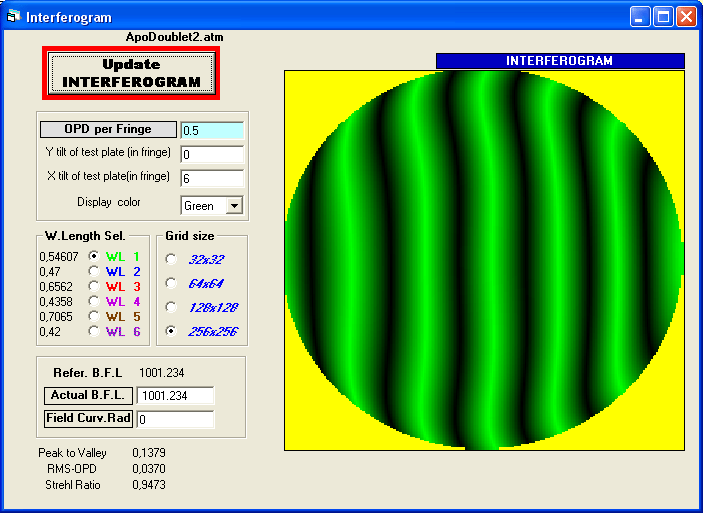Screen dimensions: 703x513
Task: Click the 0,6562 wavelength value
Action: pos(56,287)
